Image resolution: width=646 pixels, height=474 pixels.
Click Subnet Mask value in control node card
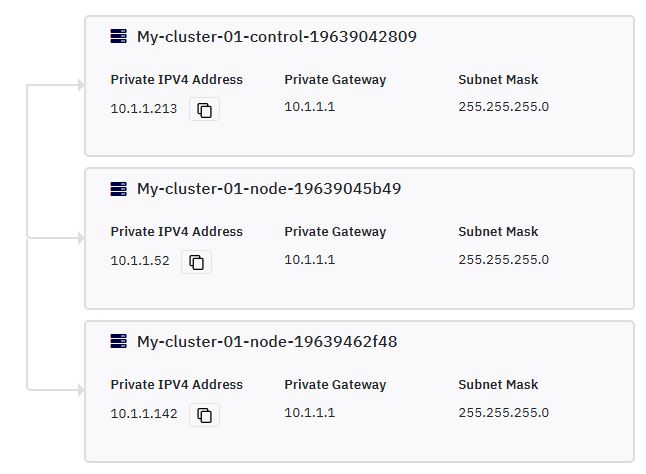(503, 107)
